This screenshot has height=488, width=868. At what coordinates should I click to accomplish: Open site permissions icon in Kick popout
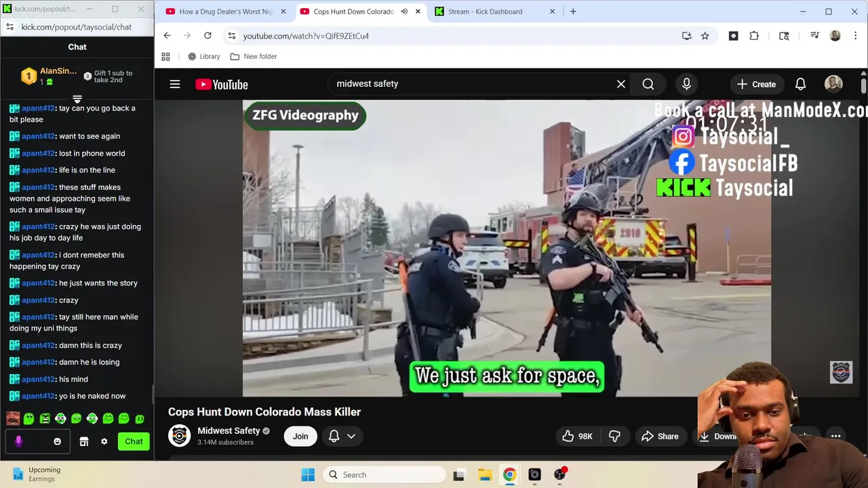[x=9, y=27]
